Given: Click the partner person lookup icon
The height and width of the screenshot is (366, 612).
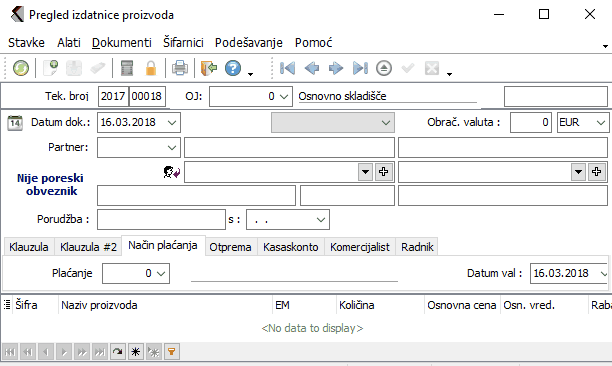Looking at the screenshot, I should (x=171, y=172).
